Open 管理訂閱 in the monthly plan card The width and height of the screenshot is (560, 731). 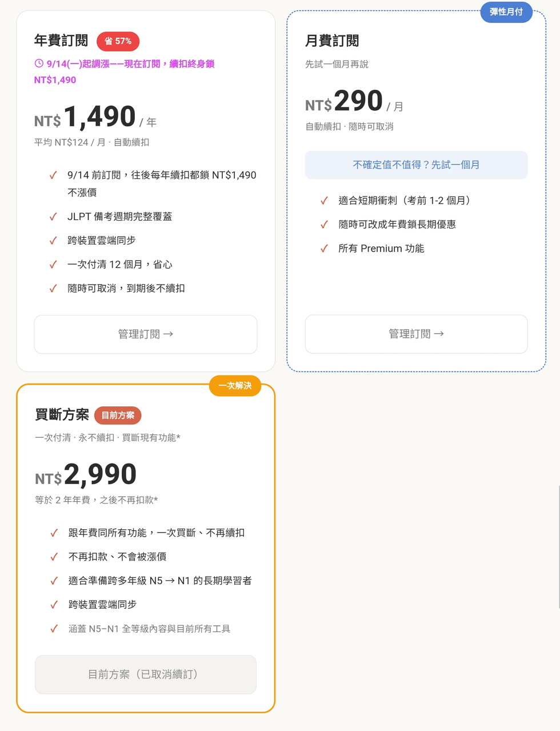pyautogui.click(x=416, y=334)
